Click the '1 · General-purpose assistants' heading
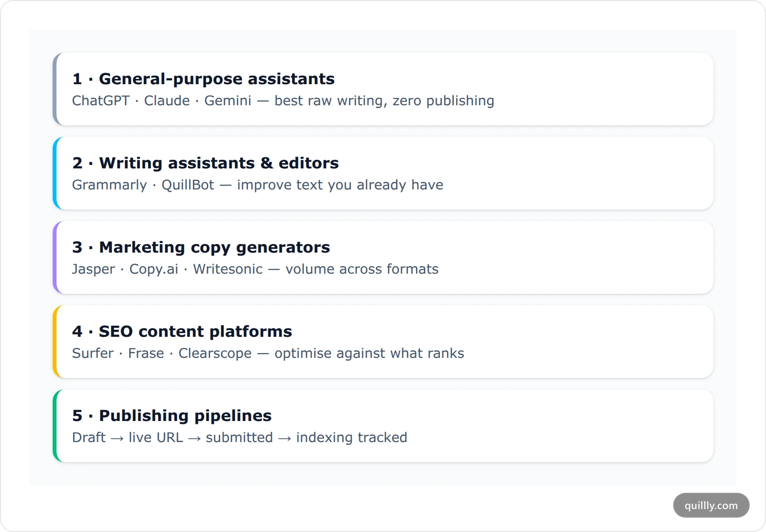The width and height of the screenshot is (766, 532). pos(203,79)
